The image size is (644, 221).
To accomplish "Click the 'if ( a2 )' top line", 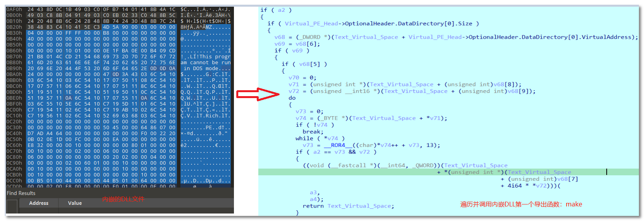I will [x=276, y=10].
